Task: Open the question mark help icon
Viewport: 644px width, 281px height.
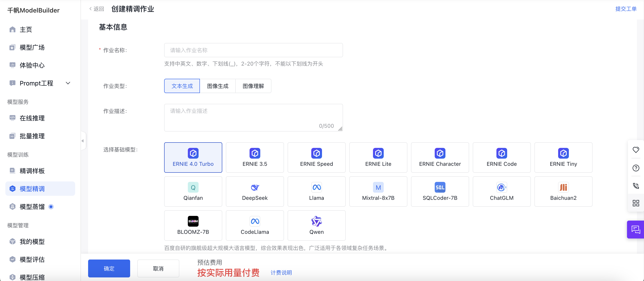Action: [636, 168]
